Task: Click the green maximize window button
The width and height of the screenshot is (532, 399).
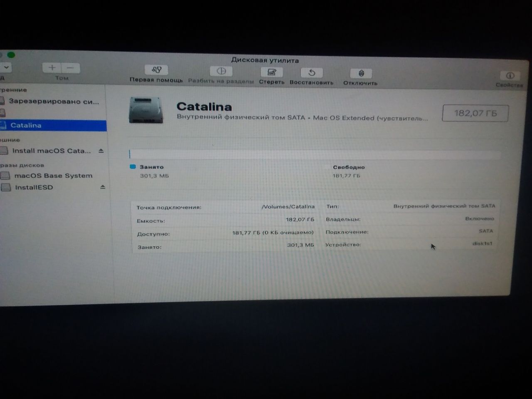Action: click(x=11, y=55)
